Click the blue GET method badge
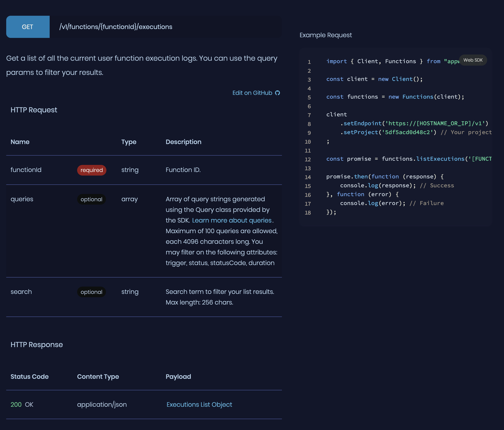Image resolution: width=504 pixels, height=430 pixels. [28, 27]
